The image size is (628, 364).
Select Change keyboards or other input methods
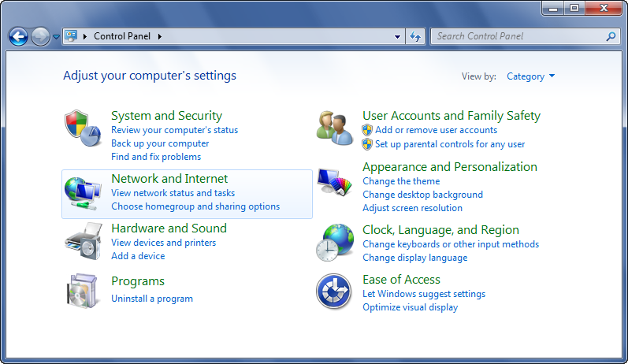[x=451, y=244]
